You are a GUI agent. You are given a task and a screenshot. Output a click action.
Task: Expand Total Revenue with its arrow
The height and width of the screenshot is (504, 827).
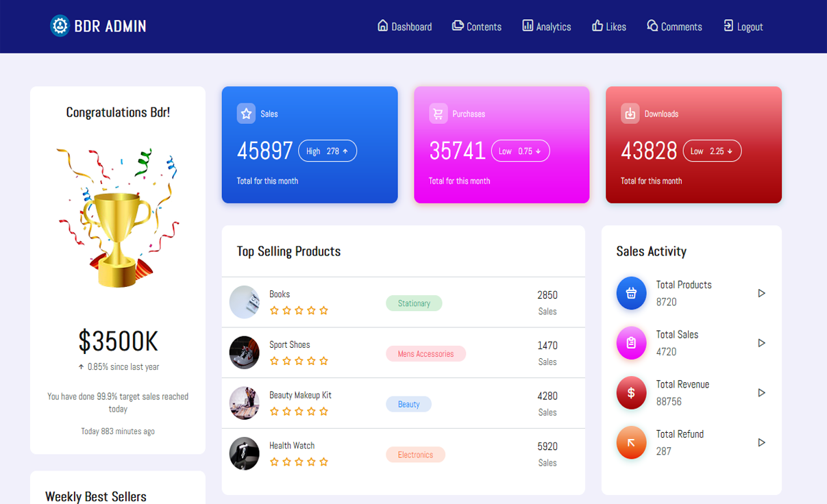pyautogui.click(x=761, y=393)
